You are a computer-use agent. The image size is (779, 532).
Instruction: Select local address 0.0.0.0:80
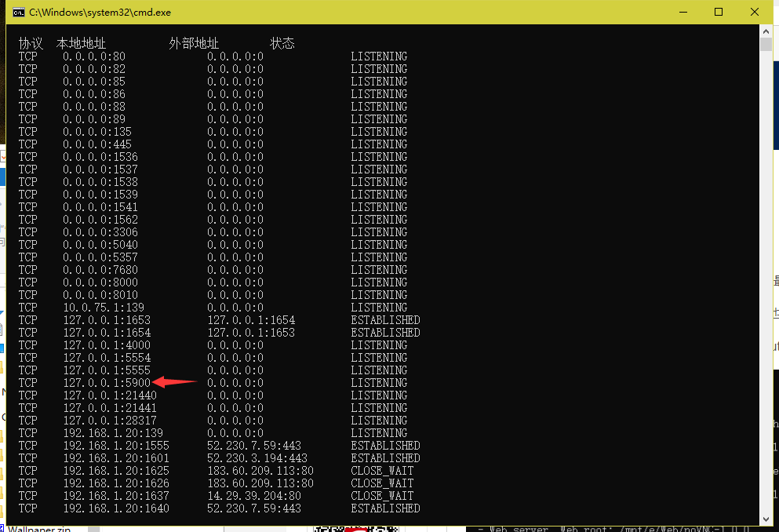pos(94,56)
